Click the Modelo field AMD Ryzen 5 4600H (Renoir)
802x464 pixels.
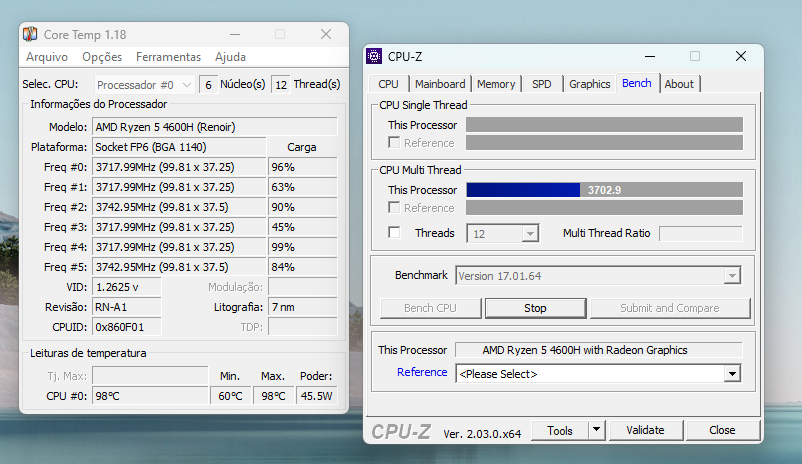214,127
